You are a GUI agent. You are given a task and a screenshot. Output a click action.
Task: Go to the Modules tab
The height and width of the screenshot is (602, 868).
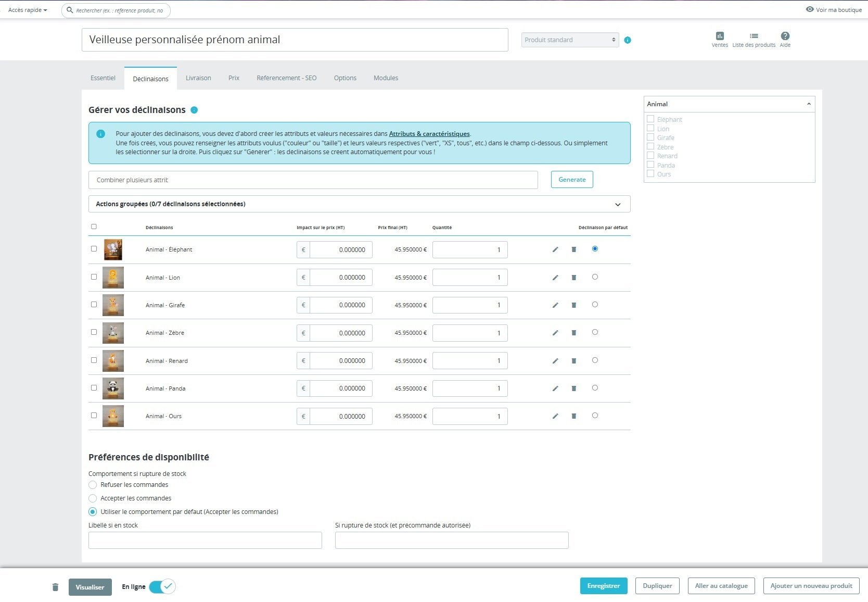(386, 78)
